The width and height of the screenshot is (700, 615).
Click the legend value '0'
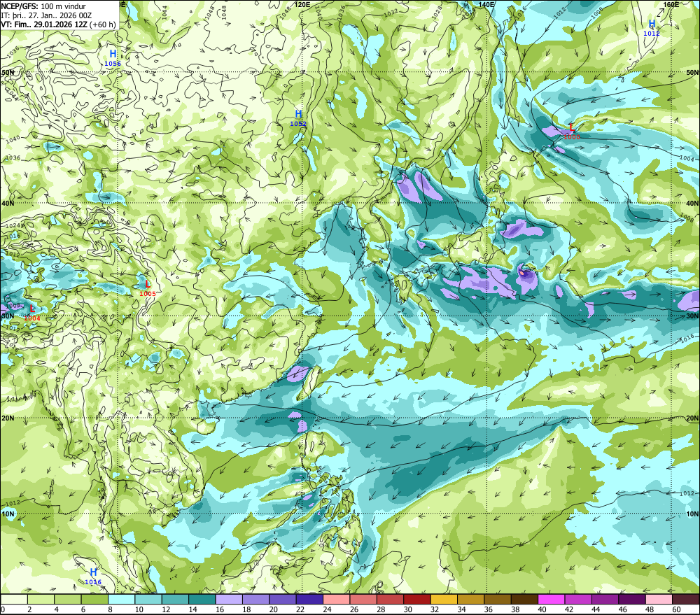(3, 609)
